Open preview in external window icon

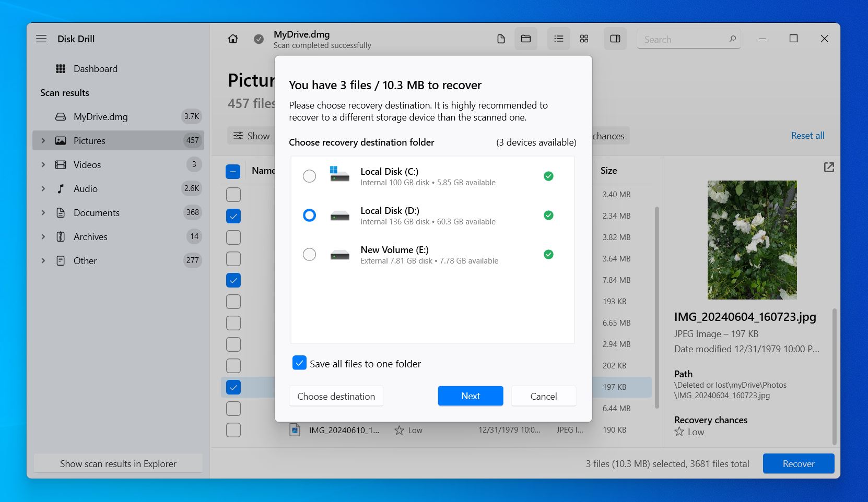tap(829, 167)
